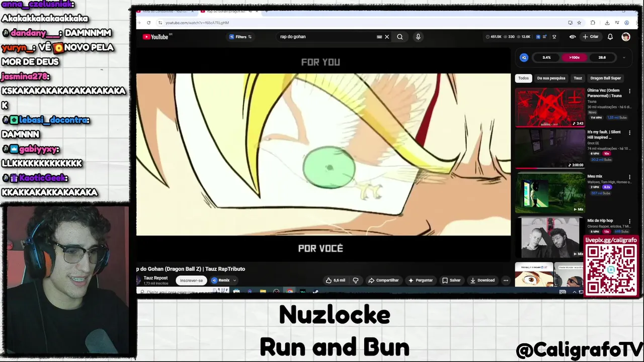The image size is (644, 362).
Task: Open YouTube notifications bell
Action: [610, 37]
